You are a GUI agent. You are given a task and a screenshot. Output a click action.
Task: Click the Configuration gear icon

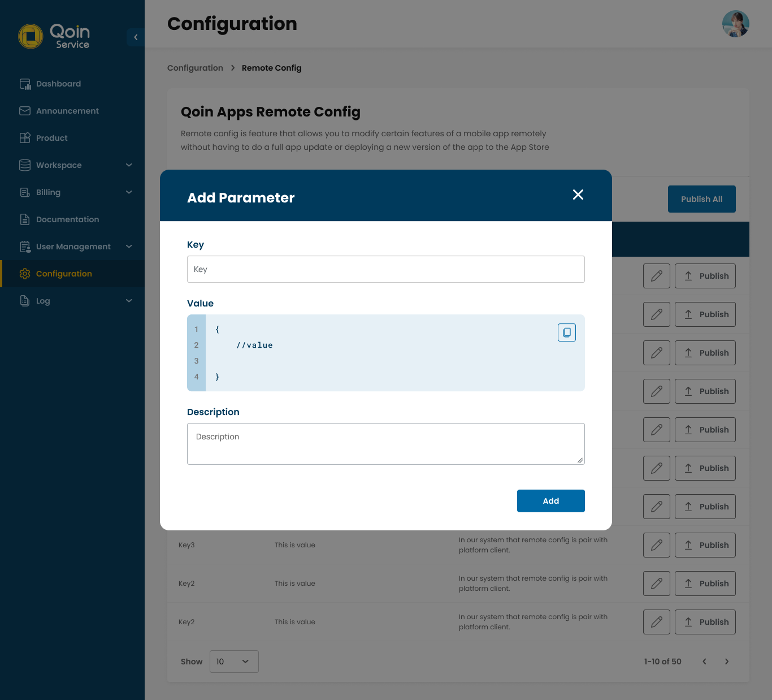tap(25, 274)
